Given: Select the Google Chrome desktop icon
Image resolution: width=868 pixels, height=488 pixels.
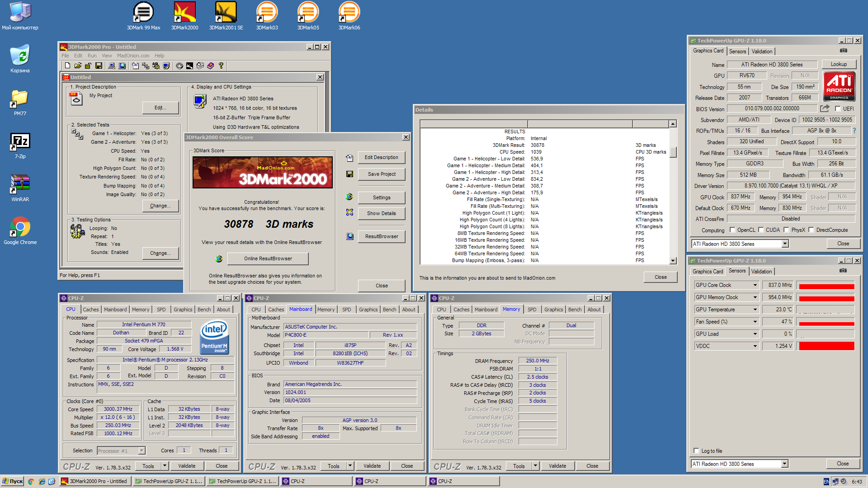Looking at the screenshot, I should point(20,230).
